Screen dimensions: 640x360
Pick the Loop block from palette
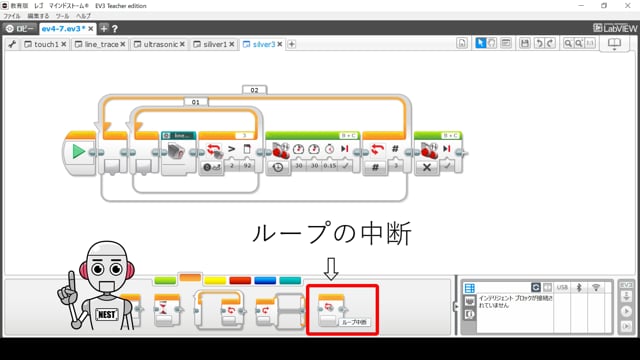click(x=220, y=310)
